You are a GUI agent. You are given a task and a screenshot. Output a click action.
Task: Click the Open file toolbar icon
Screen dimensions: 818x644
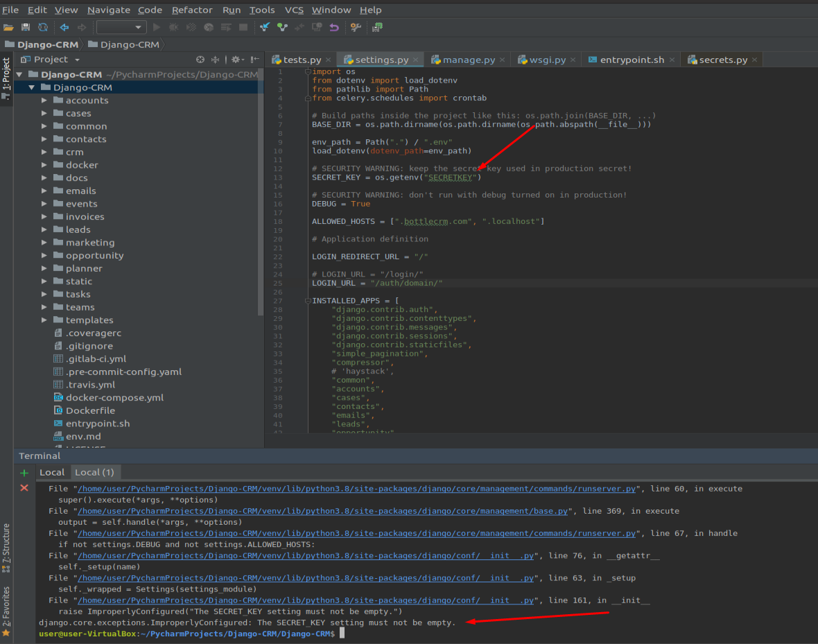pos(8,27)
